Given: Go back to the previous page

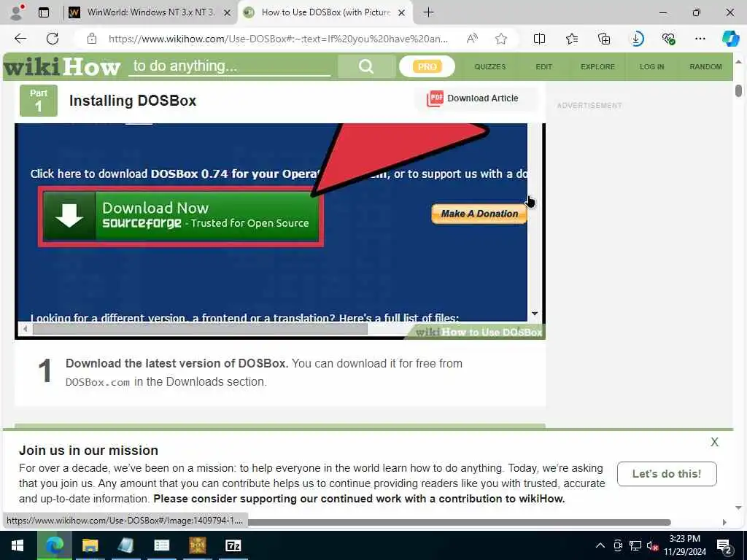Looking at the screenshot, I should 20,39.
